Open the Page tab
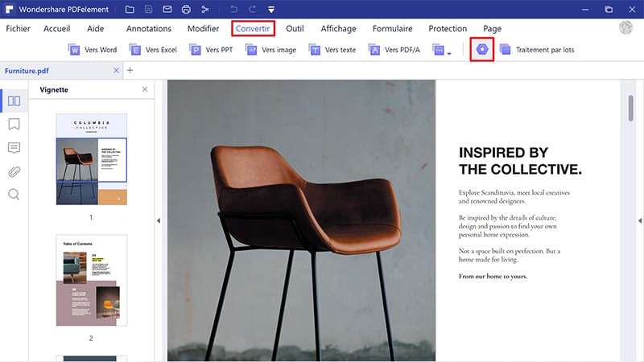644x362 pixels. [x=492, y=28]
